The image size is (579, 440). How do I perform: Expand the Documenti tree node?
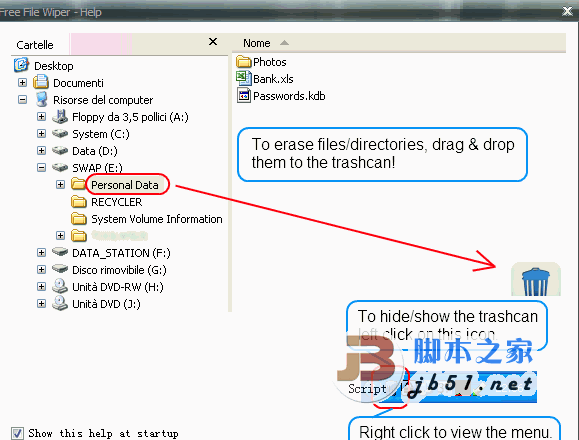tap(22, 82)
